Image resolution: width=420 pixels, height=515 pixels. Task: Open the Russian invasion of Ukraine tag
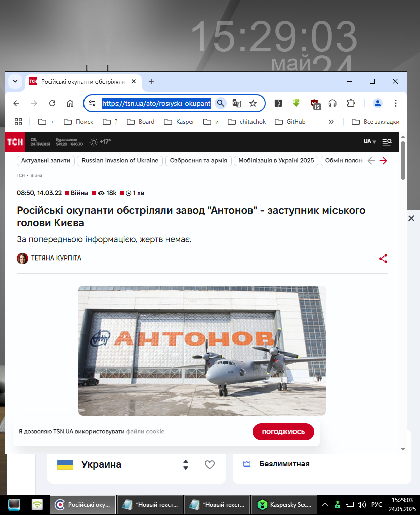120,161
